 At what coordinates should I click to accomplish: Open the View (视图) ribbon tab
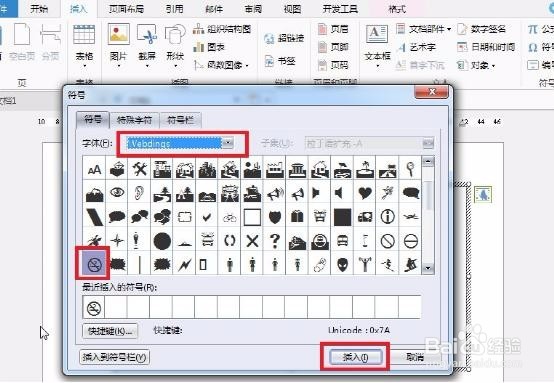pyautogui.click(x=292, y=8)
